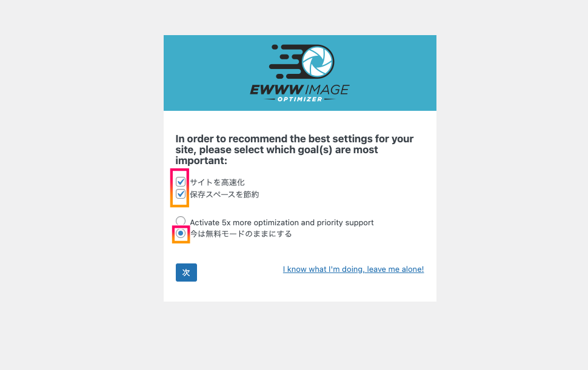Click the 今は無料モードのままにする label text
Screen dimensions: 588x370
(241, 234)
